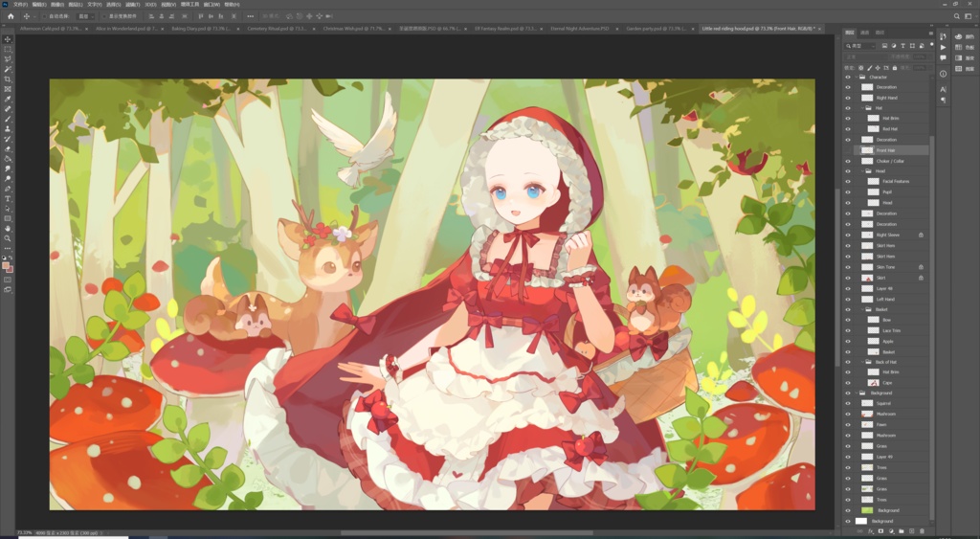The height and width of the screenshot is (539, 980).
Task: Open the 文件(F) File menu
Action: point(21,5)
